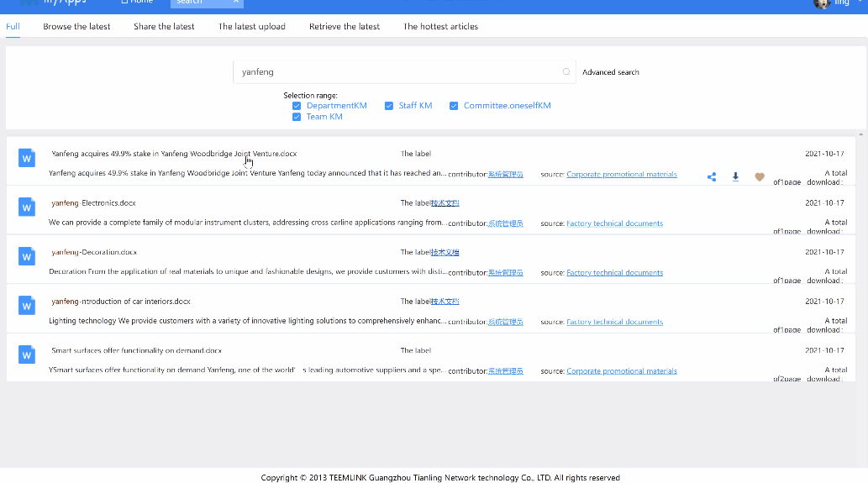Uncheck Staff KM selection range
This screenshot has width=868, height=483.
pos(389,106)
